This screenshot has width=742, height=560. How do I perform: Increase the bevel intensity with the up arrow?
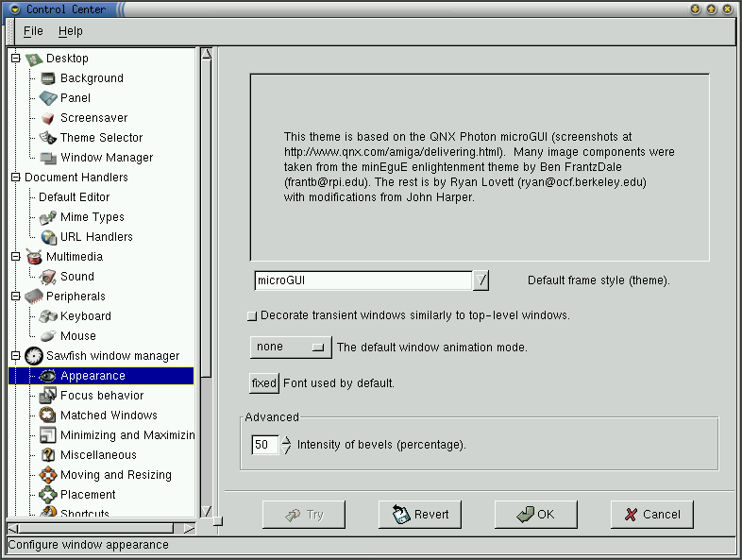coord(287,439)
